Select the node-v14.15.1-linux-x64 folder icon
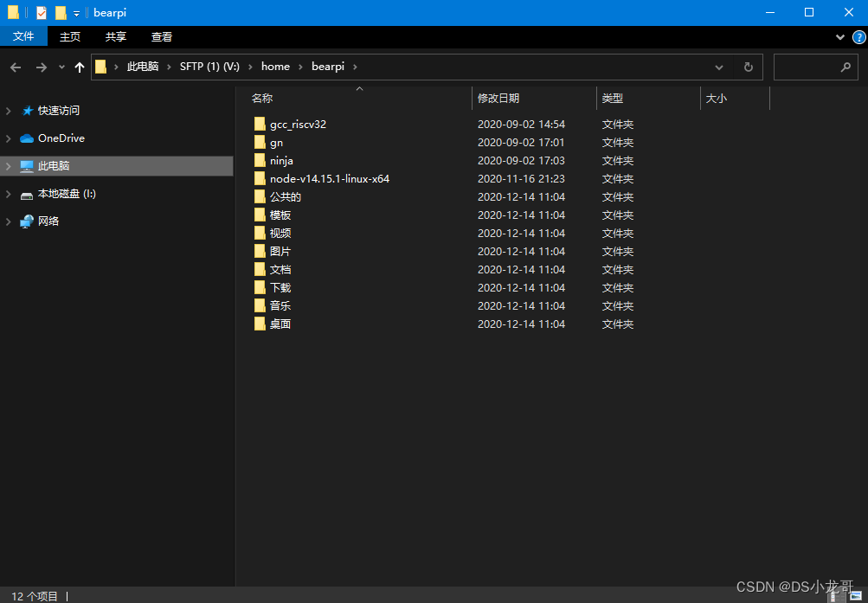This screenshot has width=868, height=603. 260,179
